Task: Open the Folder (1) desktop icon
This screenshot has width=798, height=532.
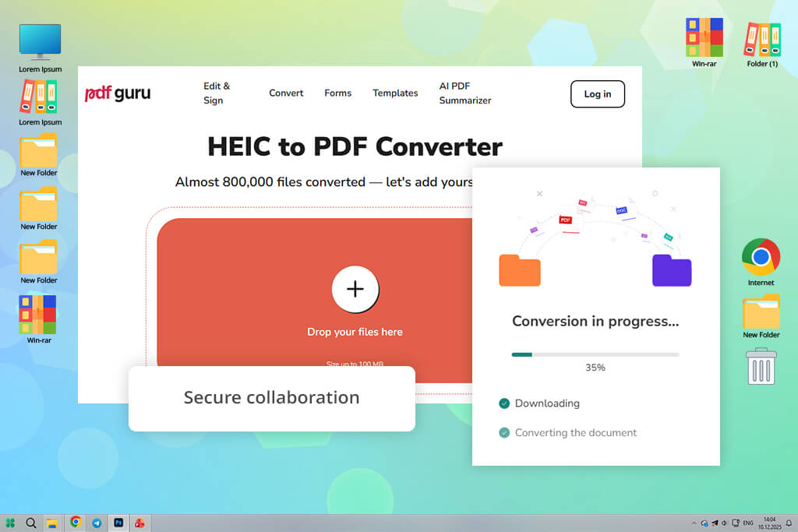Action: [762, 44]
